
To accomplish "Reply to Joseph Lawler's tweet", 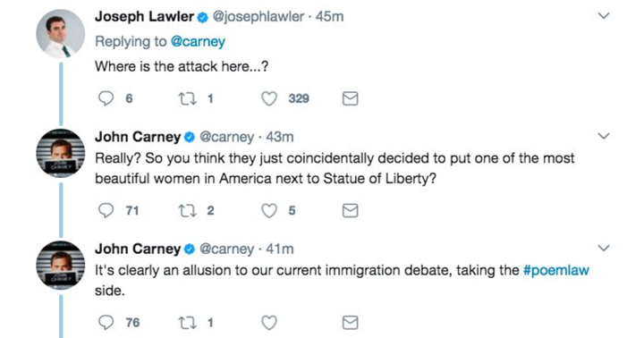I will 106,98.
